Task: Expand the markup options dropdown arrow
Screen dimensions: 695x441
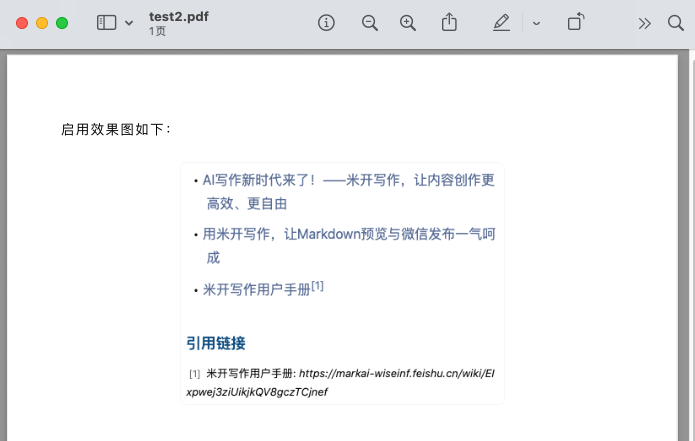Action: tap(536, 23)
